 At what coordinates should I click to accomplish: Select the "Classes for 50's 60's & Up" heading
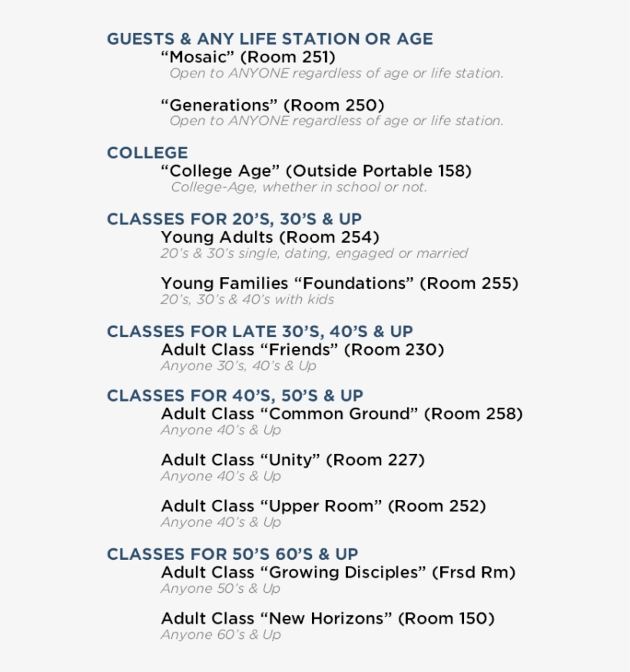pos(233,554)
